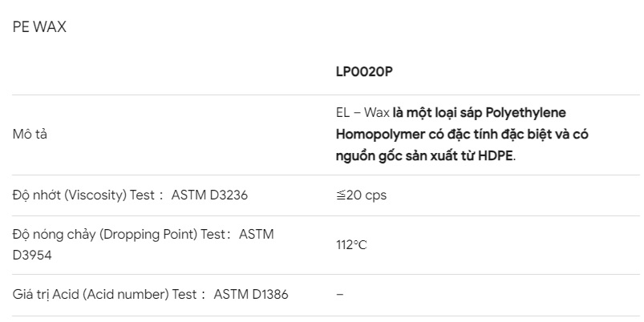Viewport: 644px width, 322px height.
Task: Click the word Viscosity in parentheses
Action: tap(95, 195)
